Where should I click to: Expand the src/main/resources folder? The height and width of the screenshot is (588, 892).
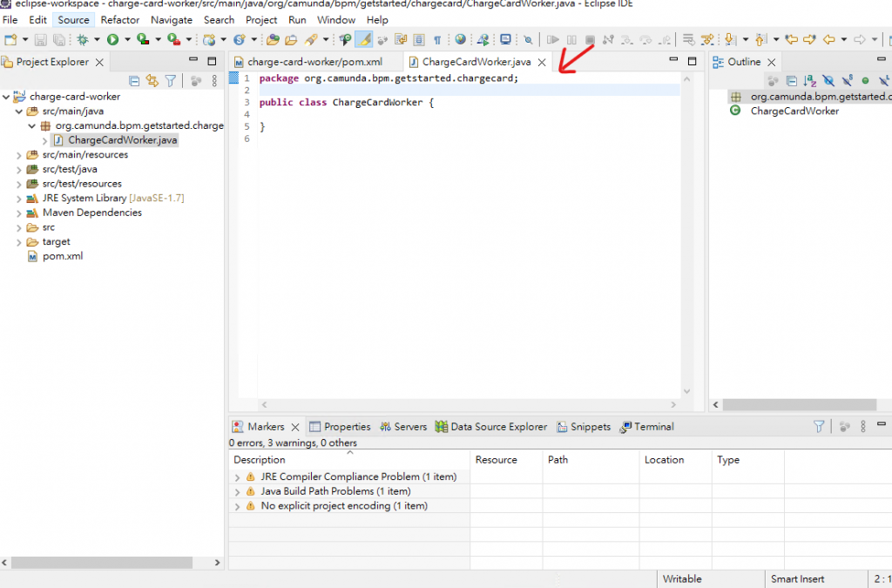click(x=19, y=155)
